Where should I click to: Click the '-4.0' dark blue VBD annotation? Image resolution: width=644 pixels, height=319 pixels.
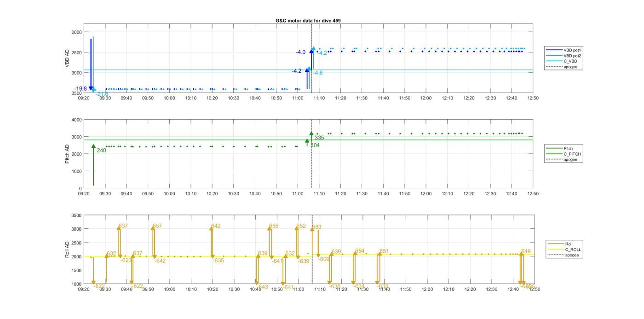click(301, 52)
